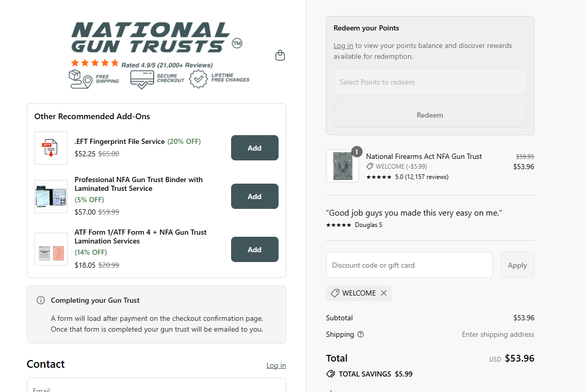Viewport: 586px width, 392px height.
Task: Click the 'Enter shipping address' text
Action: click(498, 334)
